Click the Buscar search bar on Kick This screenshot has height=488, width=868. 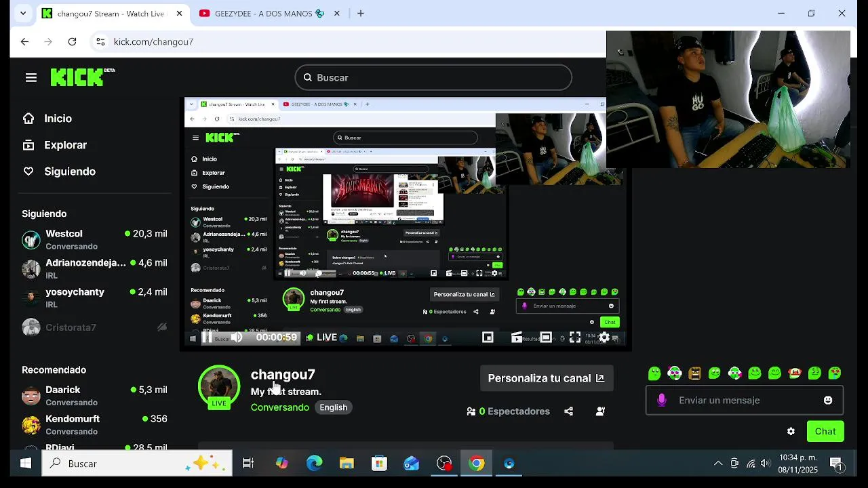tap(433, 77)
